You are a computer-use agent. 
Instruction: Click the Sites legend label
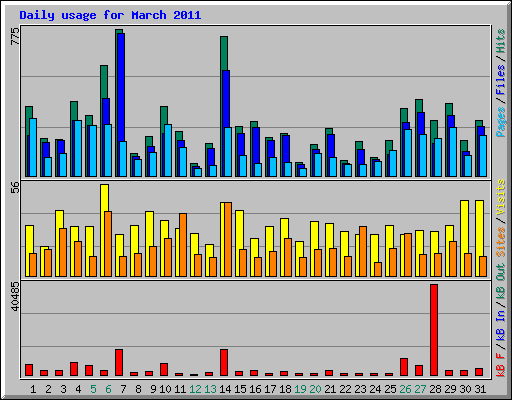[x=501, y=242]
